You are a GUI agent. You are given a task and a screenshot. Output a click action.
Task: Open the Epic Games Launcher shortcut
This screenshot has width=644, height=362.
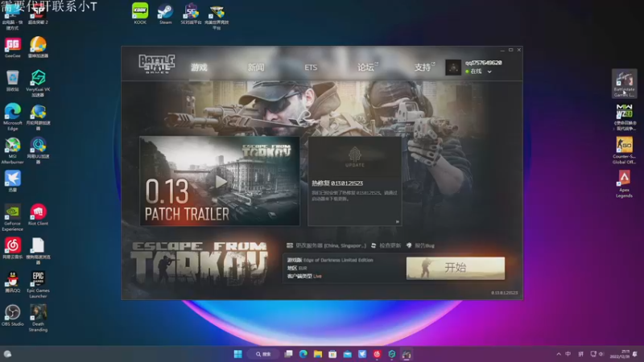coord(38,285)
